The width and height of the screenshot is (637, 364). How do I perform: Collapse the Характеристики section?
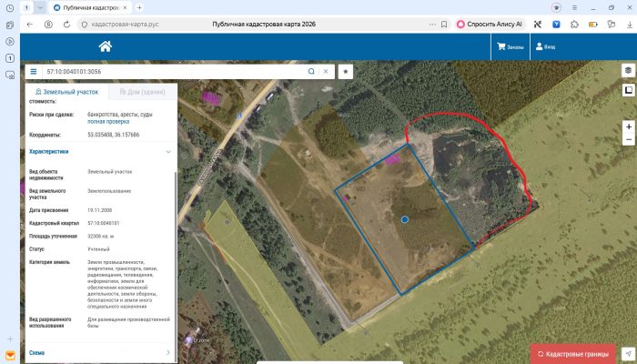click(99, 152)
